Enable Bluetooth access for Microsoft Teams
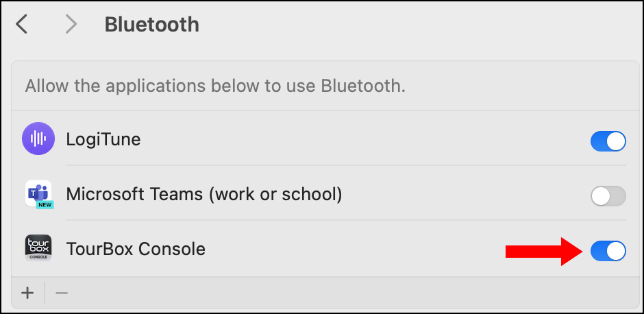 [608, 196]
